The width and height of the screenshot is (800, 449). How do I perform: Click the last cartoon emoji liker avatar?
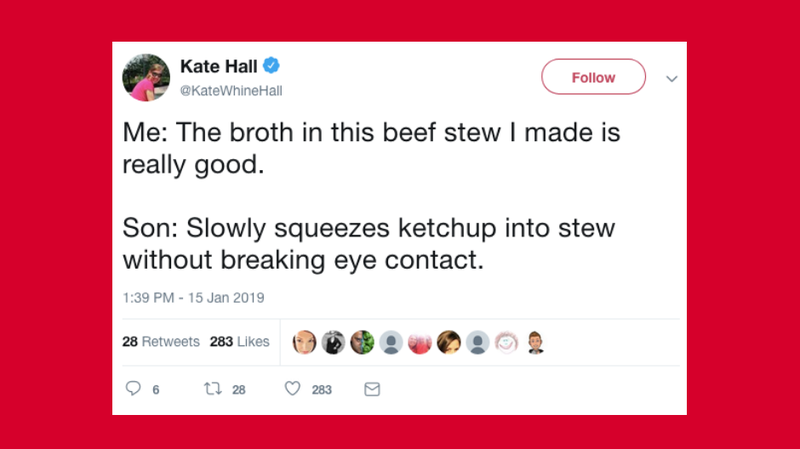[535, 342]
